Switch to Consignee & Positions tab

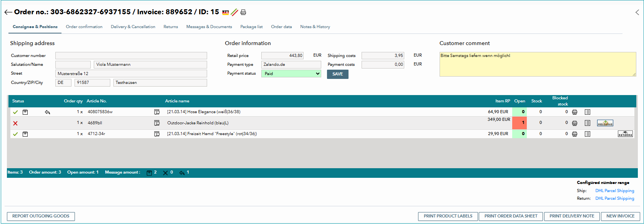[x=35, y=27]
